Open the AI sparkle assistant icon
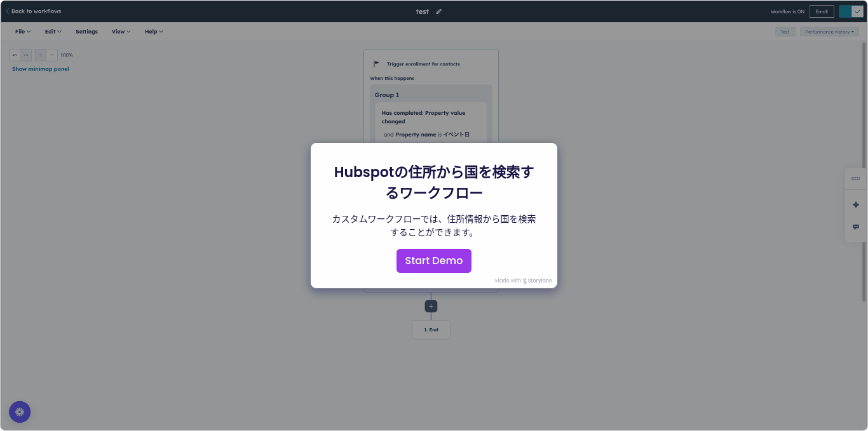 [855, 204]
